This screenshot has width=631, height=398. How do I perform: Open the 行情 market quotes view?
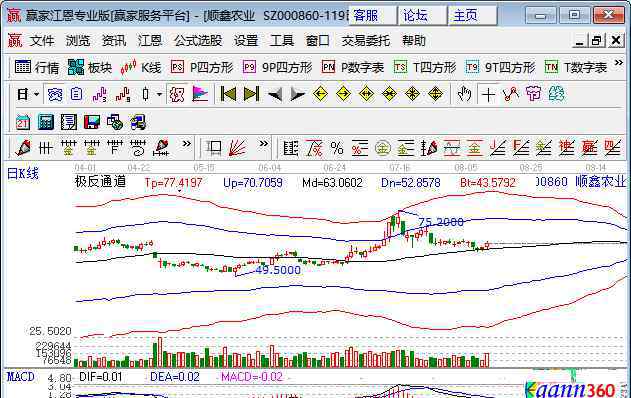click(x=37, y=67)
